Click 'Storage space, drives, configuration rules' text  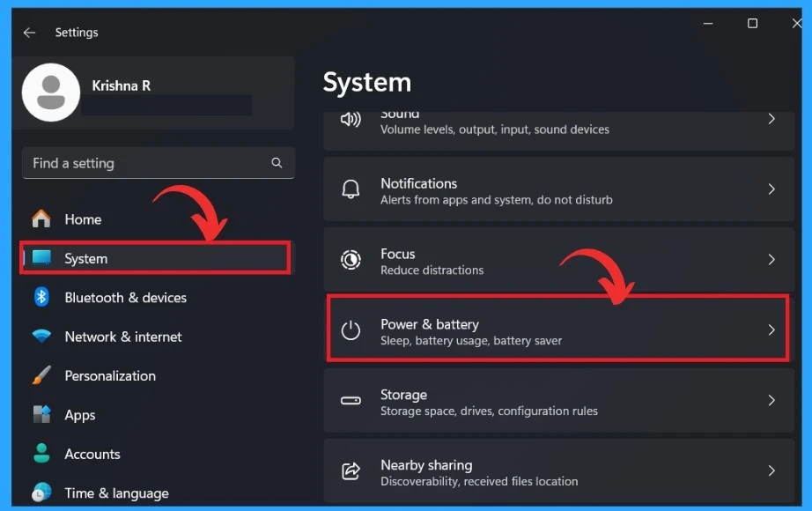[x=489, y=411]
